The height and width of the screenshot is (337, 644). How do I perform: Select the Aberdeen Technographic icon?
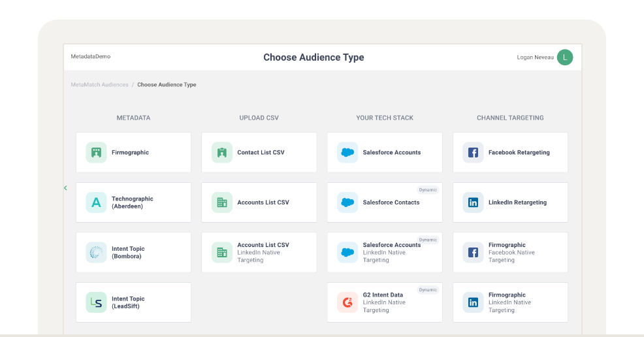click(x=96, y=202)
